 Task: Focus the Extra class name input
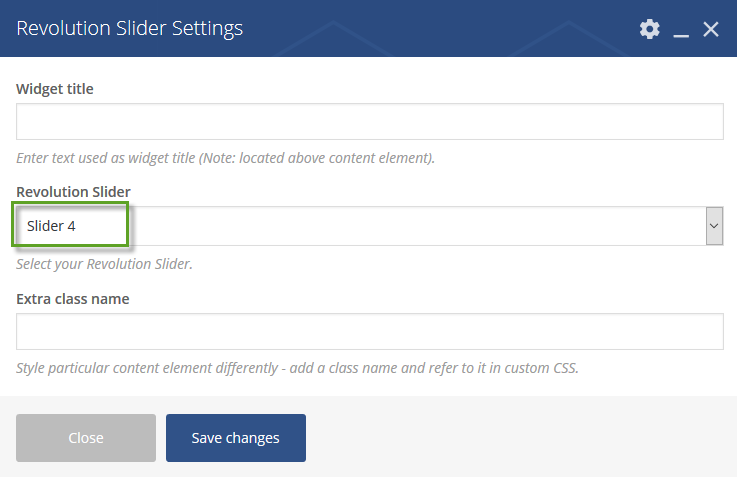pos(369,331)
